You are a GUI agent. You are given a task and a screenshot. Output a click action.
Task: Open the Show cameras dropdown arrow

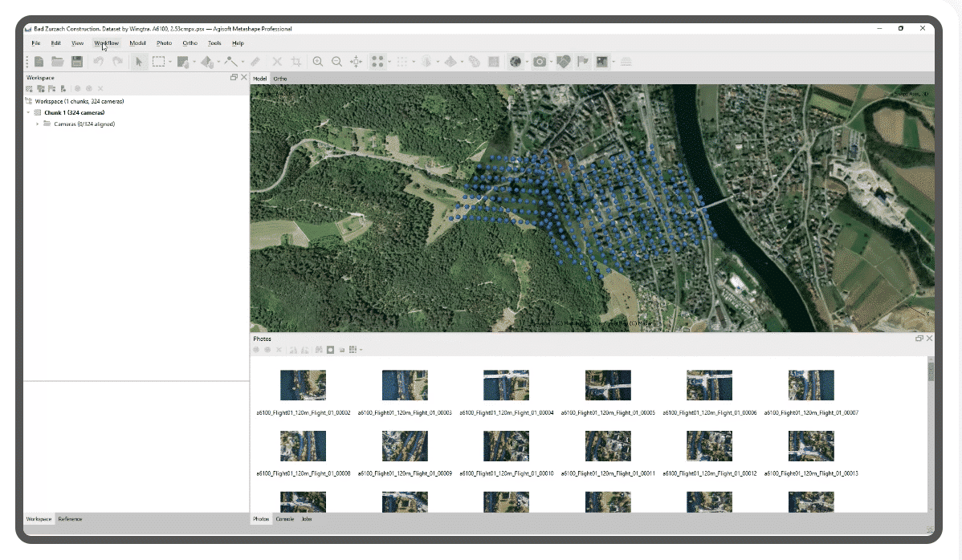[551, 62]
